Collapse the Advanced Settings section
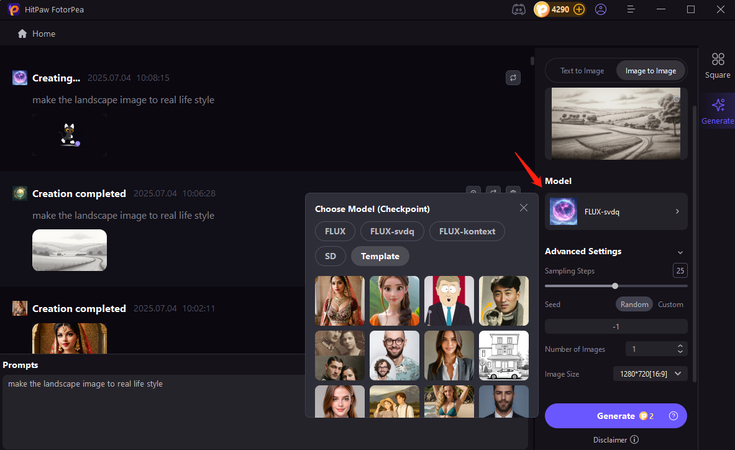735x450 pixels. click(680, 252)
